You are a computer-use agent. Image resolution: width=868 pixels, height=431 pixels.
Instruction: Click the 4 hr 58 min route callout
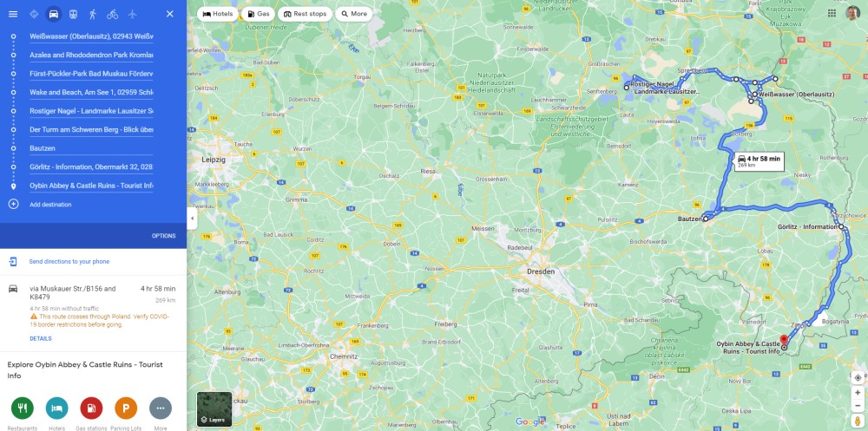(759, 161)
